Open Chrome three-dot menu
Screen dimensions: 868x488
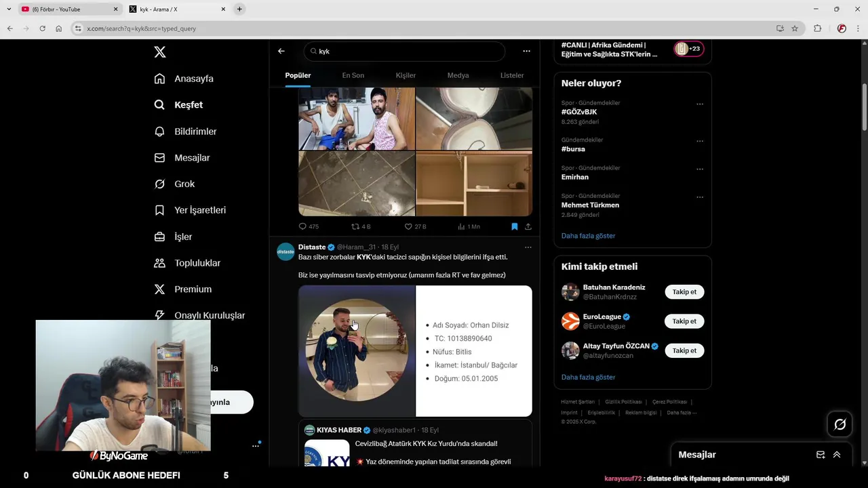click(x=859, y=28)
